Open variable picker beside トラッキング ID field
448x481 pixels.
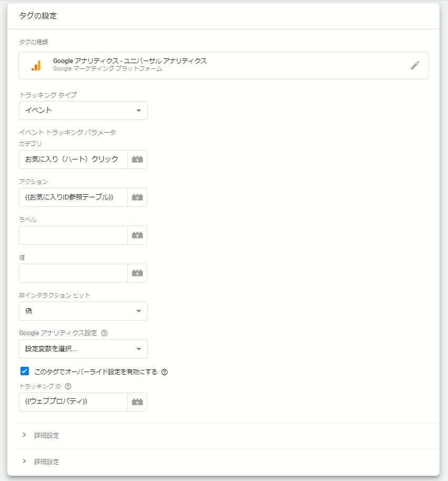coord(137,402)
